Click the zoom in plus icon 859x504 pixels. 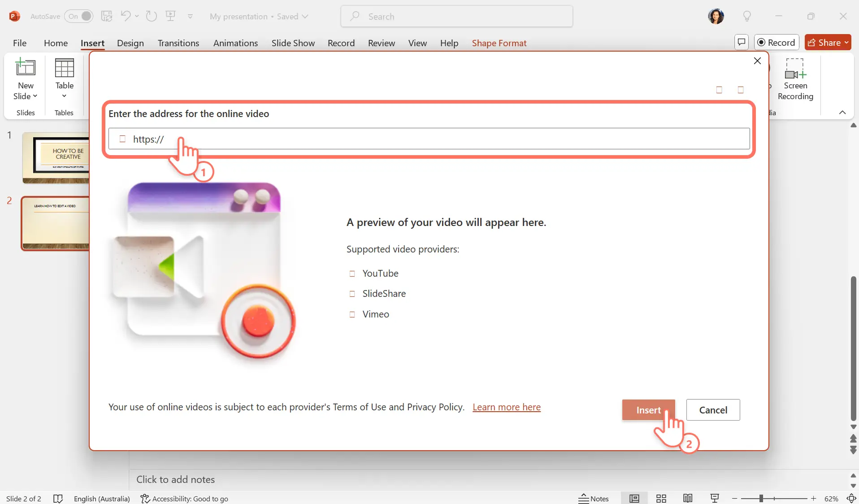(x=813, y=499)
